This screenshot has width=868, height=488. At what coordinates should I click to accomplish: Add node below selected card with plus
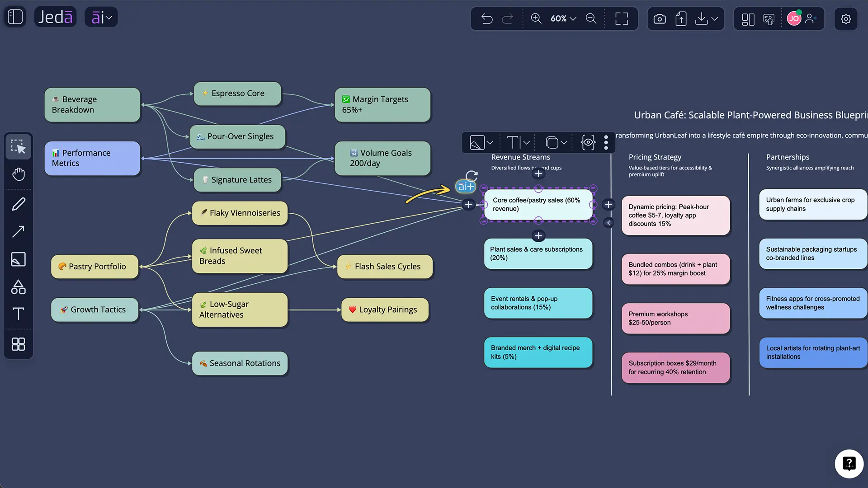coord(538,236)
